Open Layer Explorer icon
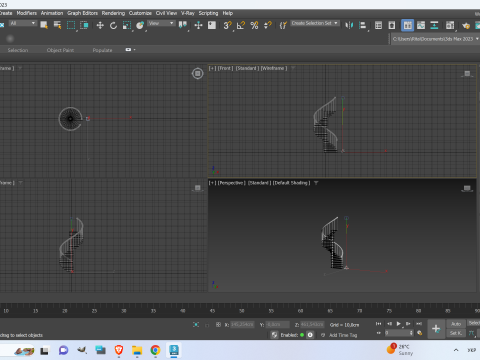 click(x=392, y=25)
